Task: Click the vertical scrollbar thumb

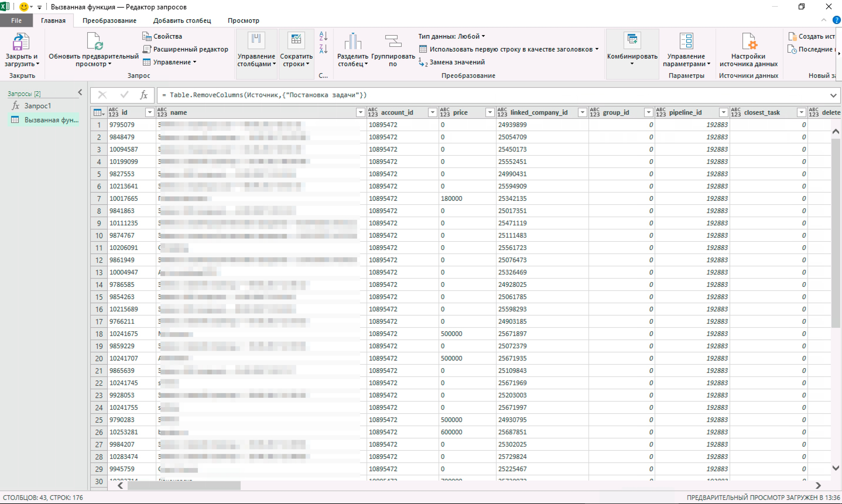Action: coord(836,233)
